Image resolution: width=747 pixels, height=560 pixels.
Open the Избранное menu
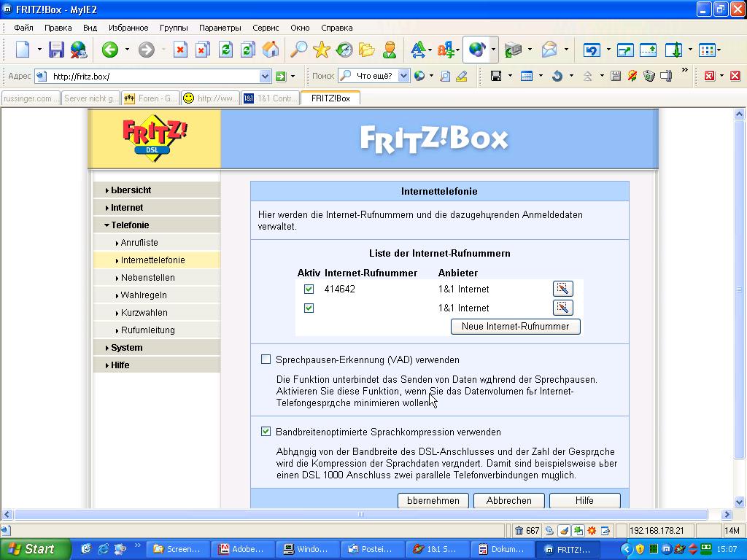[128, 28]
